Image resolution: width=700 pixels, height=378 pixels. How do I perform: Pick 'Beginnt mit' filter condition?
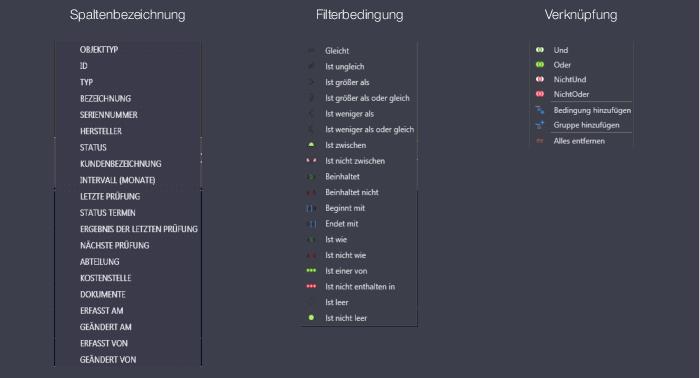pos(345,208)
